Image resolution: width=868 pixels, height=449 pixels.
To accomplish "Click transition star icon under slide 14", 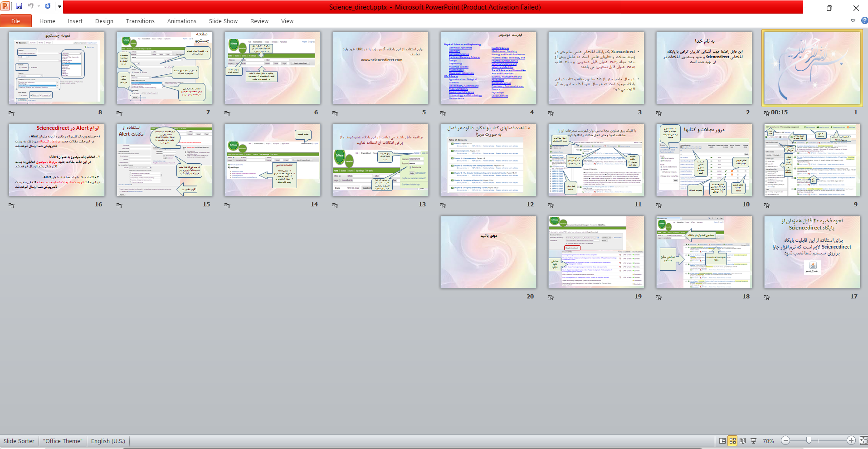I will click(227, 205).
